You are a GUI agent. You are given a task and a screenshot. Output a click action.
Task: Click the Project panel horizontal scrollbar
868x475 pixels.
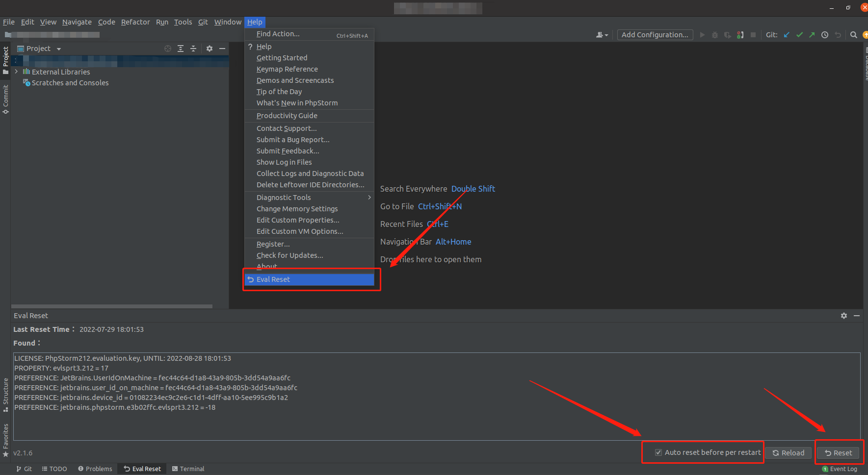click(112, 306)
